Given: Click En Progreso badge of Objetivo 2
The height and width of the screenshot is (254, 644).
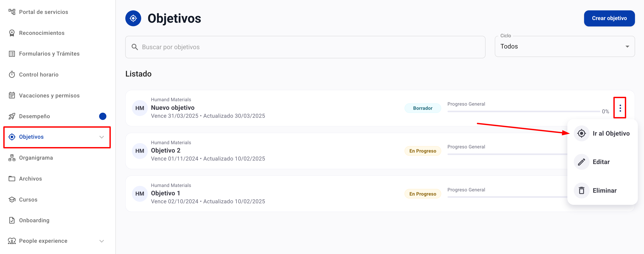Looking at the screenshot, I should coord(422,151).
